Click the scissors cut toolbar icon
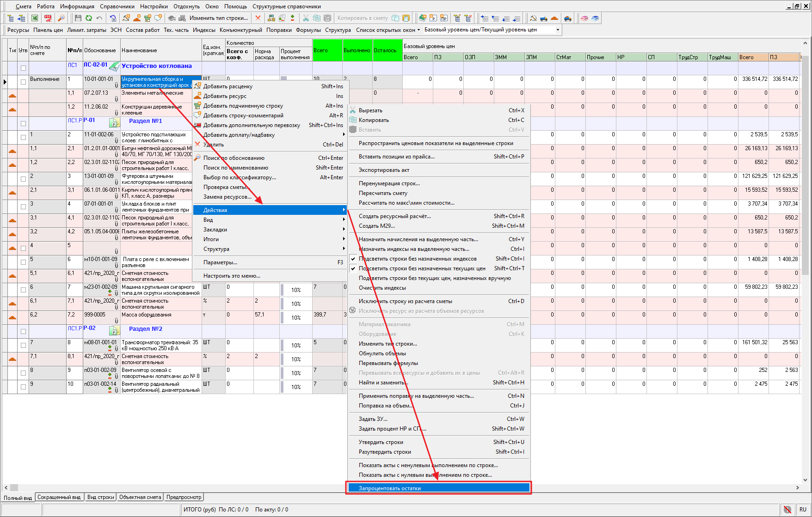 pyautogui.click(x=306, y=18)
